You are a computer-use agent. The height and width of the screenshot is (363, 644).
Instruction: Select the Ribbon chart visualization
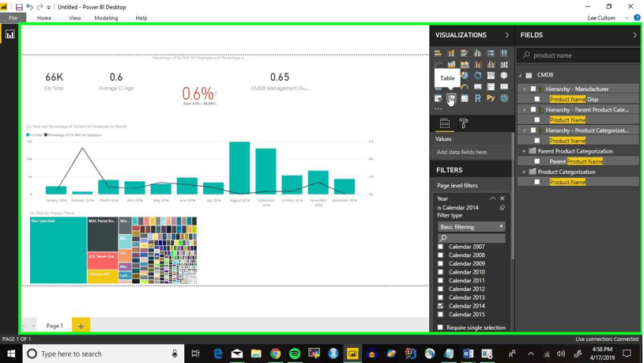click(504, 64)
